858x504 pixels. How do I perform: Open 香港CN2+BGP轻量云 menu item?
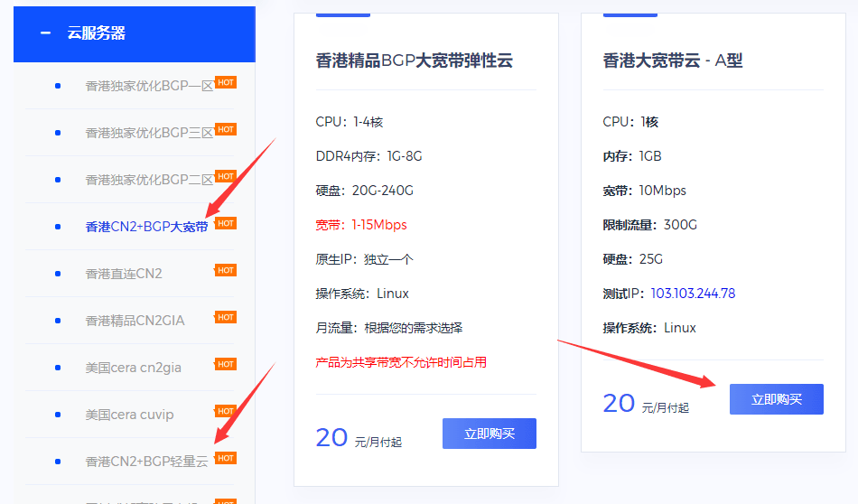click(x=146, y=462)
